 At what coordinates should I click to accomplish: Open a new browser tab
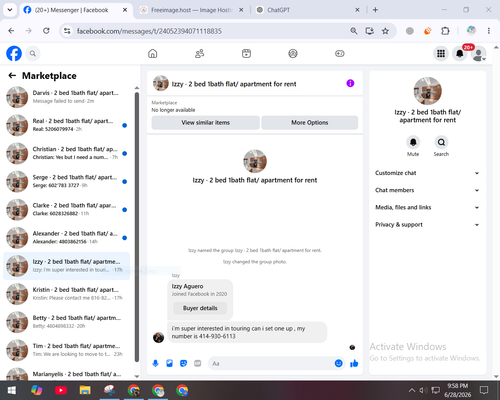point(375,10)
